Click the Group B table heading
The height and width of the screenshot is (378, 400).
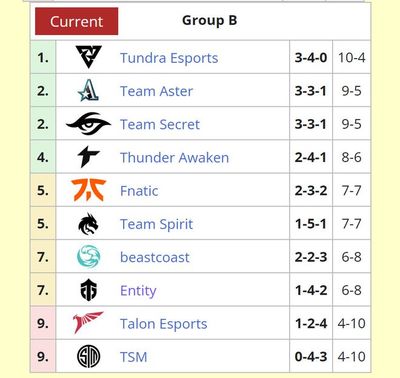click(210, 20)
